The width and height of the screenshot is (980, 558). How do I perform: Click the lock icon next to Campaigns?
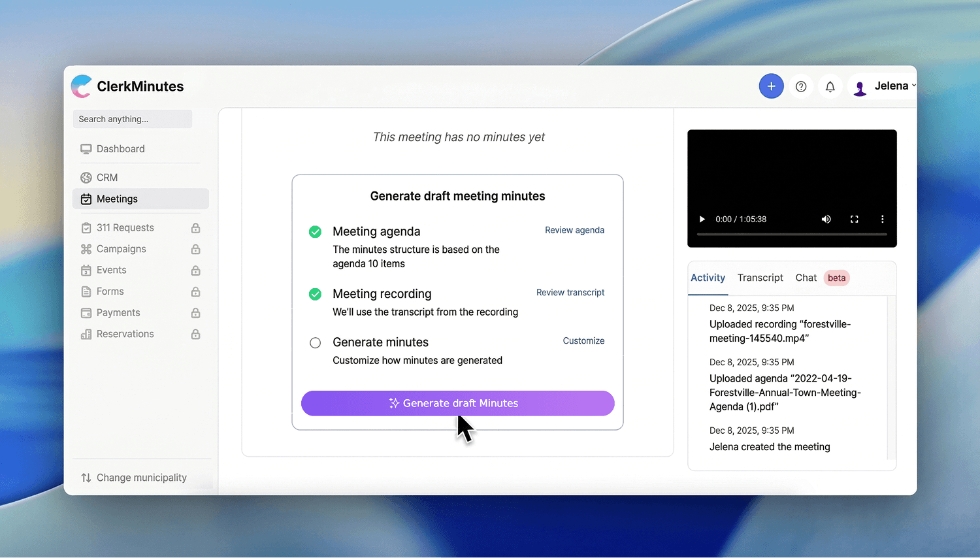click(x=195, y=249)
